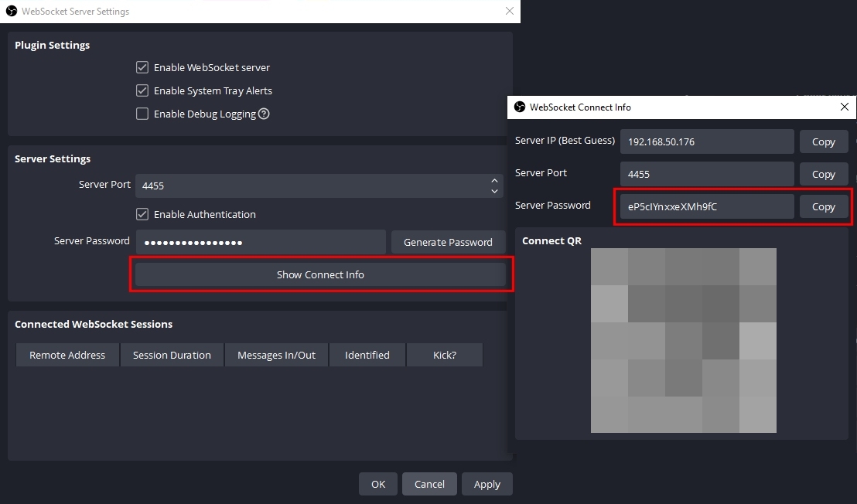The height and width of the screenshot is (504, 857).
Task: Click OBS logo in Connect Info title bar
Action: pos(520,107)
